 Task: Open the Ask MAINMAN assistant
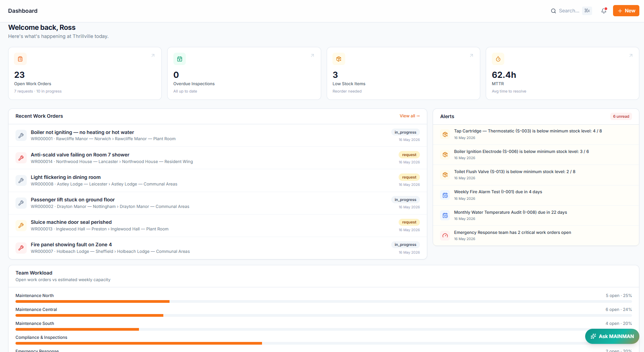pyautogui.click(x=612, y=336)
